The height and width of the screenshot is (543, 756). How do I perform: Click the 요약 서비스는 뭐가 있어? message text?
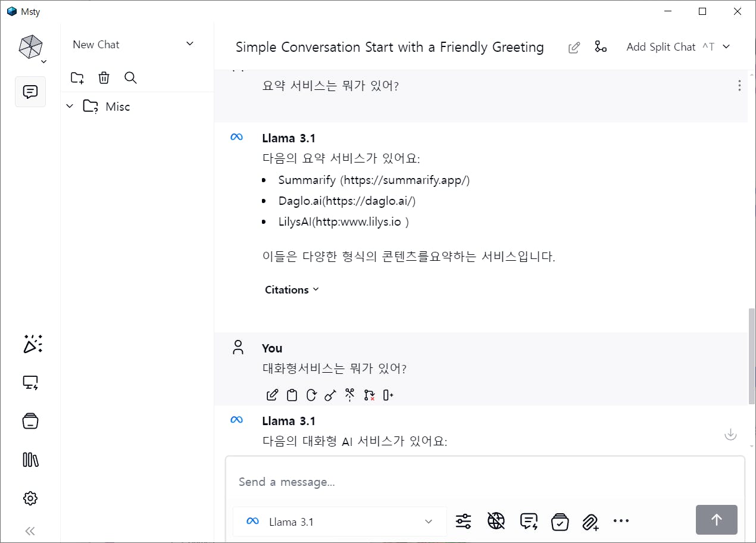click(x=330, y=86)
